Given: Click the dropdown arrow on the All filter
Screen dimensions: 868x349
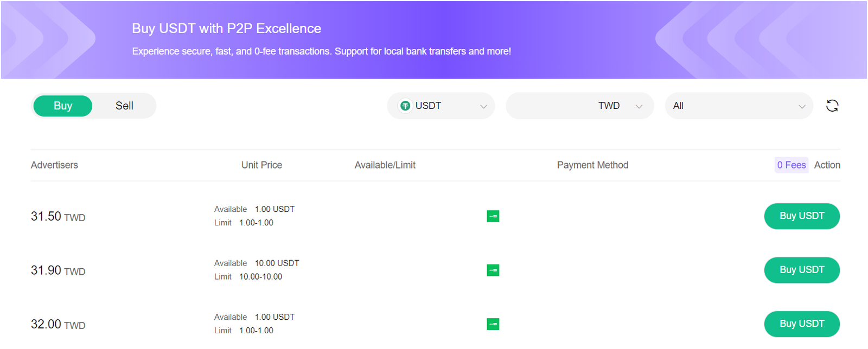Looking at the screenshot, I should click(802, 106).
